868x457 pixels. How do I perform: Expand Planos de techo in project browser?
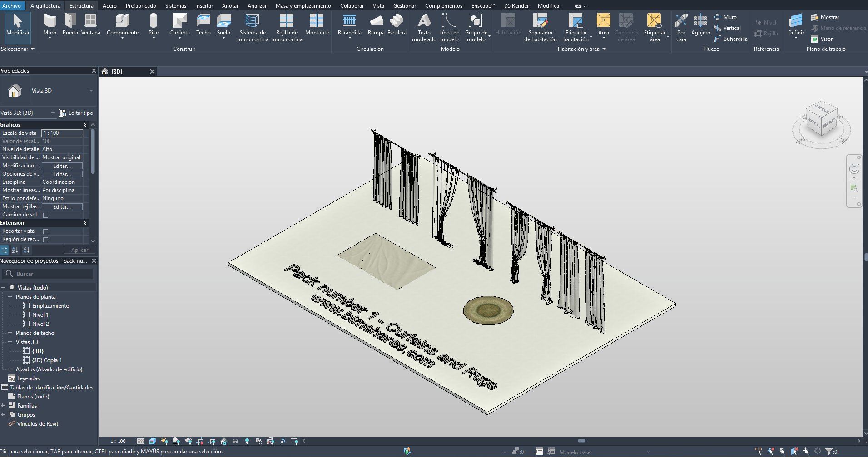click(x=10, y=333)
